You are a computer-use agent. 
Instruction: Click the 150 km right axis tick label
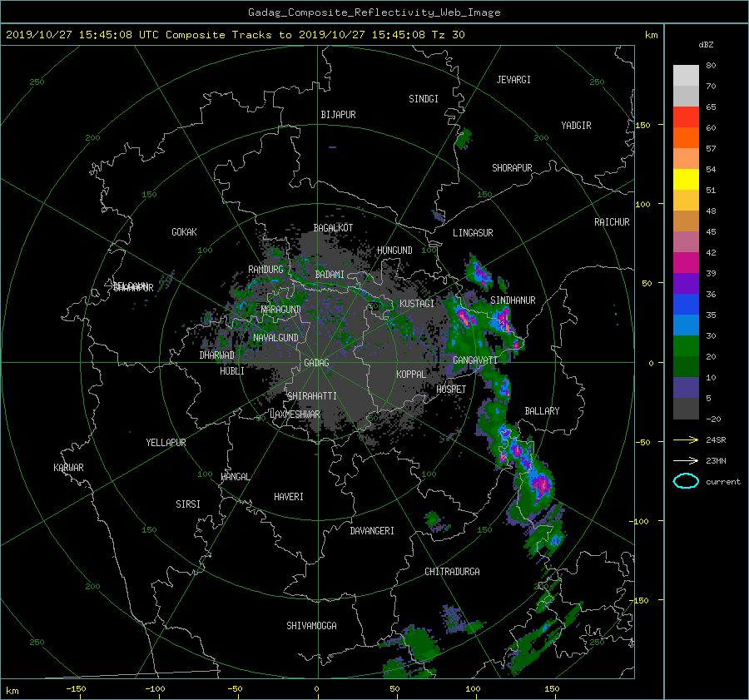(x=643, y=125)
